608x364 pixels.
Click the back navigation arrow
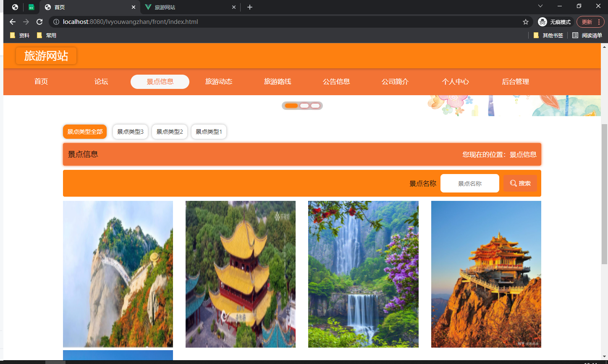[x=12, y=22]
